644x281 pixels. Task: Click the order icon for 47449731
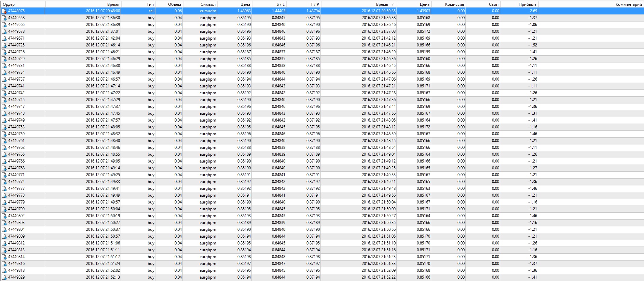[4, 66]
